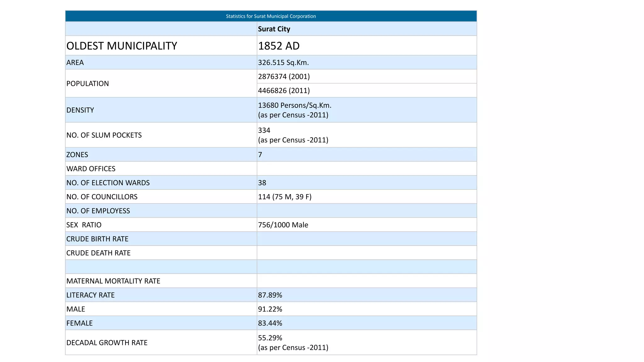Viewport: 644px width, 362px height.
Task: Click the LITERACY RATE value 87.89%
Action: coord(270,295)
